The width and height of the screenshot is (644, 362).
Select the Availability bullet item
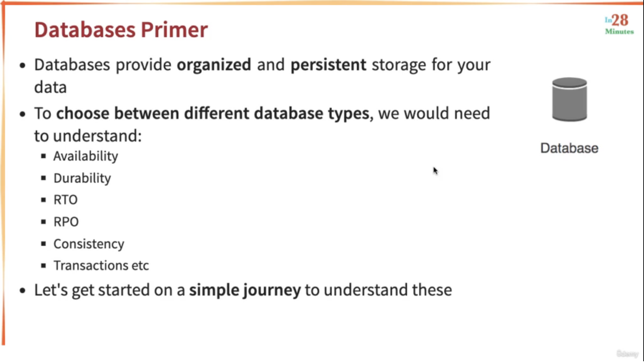click(86, 156)
